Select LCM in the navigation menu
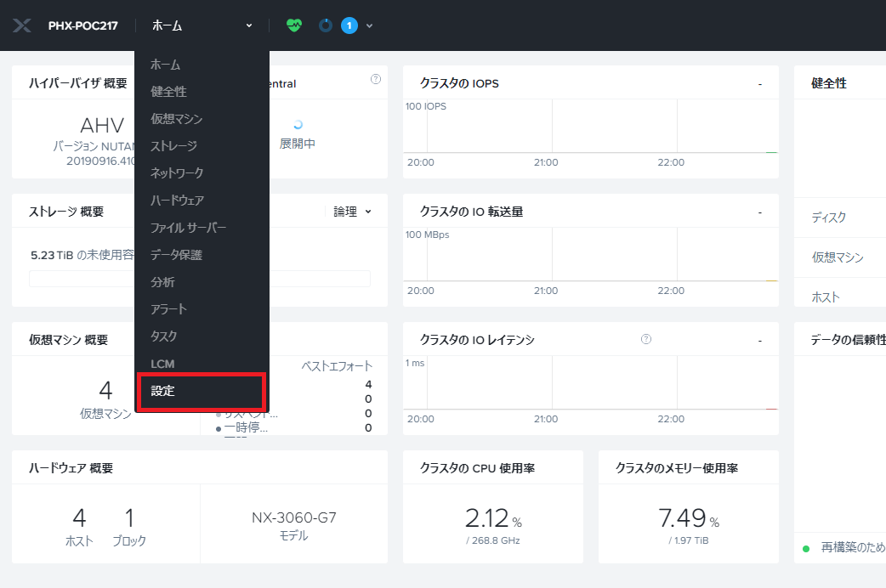This screenshot has height=588, width=886. [x=162, y=364]
